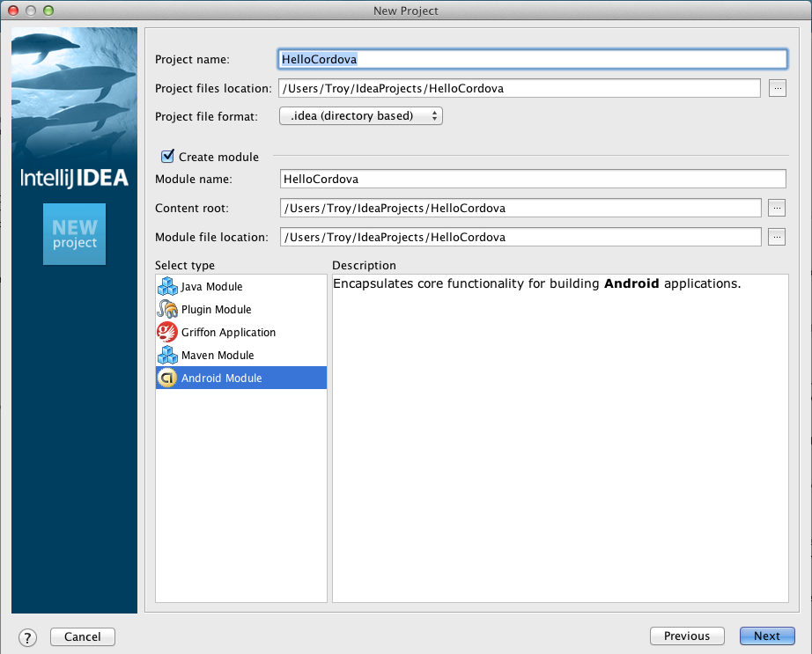Open the Project file format dropdown
812x654 pixels.
(360, 115)
